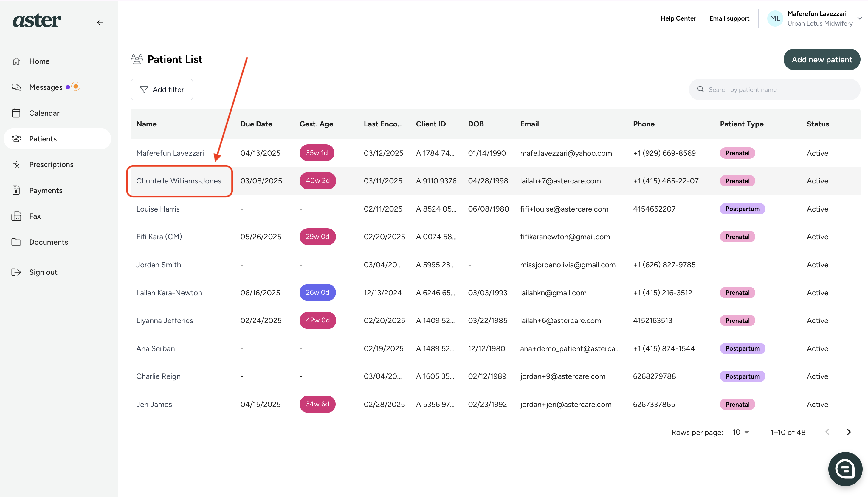Click Ana Serban patient name
This screenshot has height=497, width=868.
[x=156, y=348]
